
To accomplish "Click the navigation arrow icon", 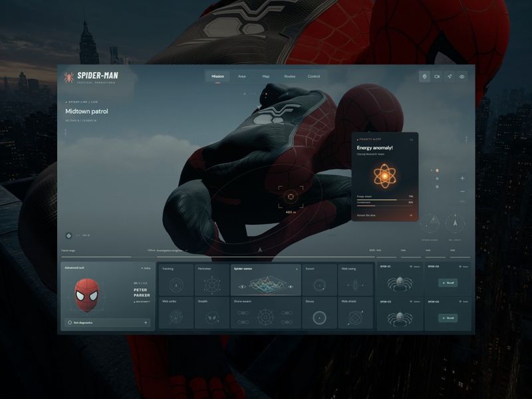I will click(450, 76).
